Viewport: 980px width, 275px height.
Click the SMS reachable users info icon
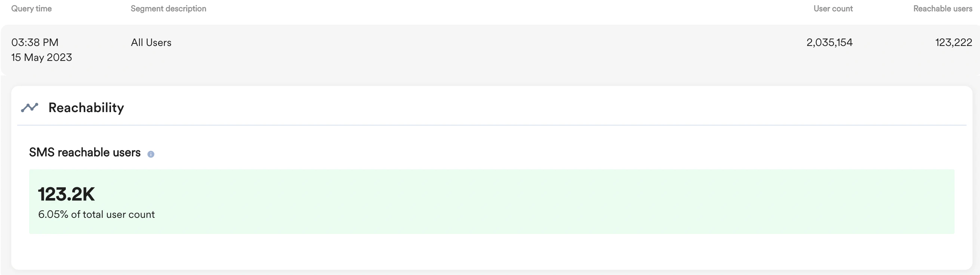tap(151, 154)
